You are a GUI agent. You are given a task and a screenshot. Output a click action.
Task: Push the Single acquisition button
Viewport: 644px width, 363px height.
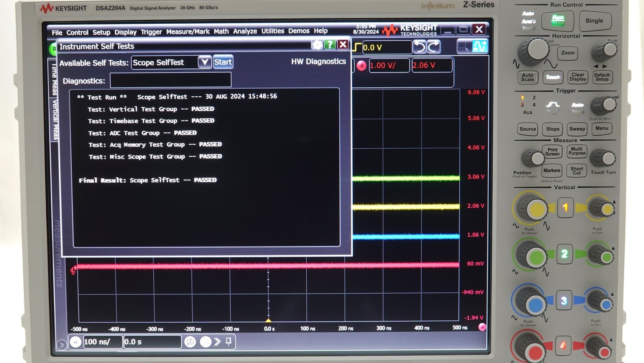coord(594,21)
